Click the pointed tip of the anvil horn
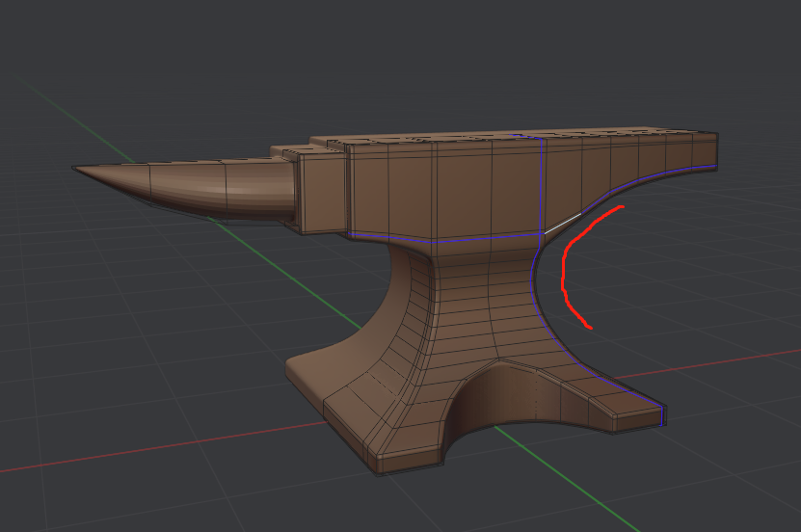 (75, 169)
